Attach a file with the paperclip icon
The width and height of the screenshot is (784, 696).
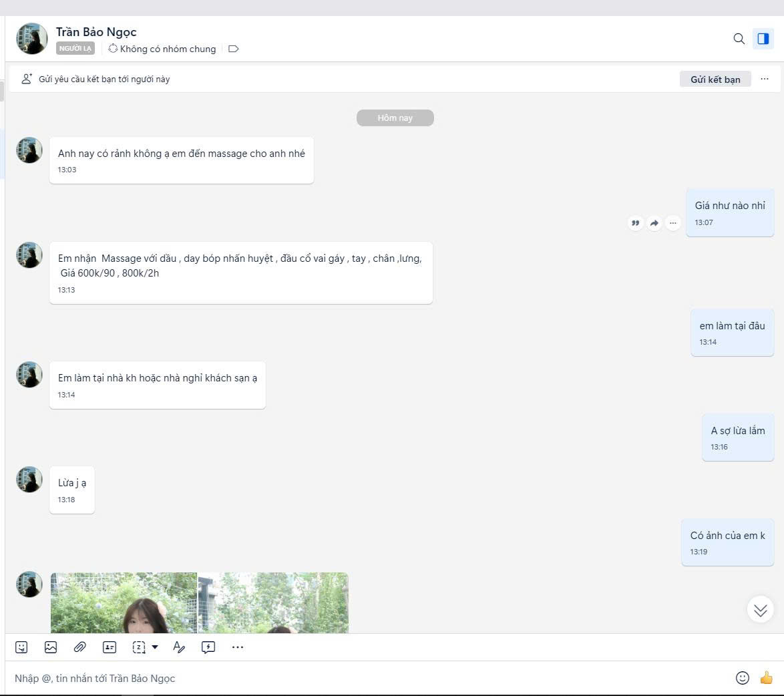(79, 647)
